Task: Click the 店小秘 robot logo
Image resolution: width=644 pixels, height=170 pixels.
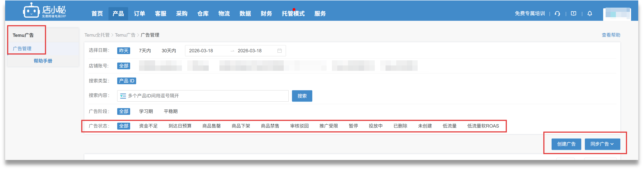Action: (31, 11)
